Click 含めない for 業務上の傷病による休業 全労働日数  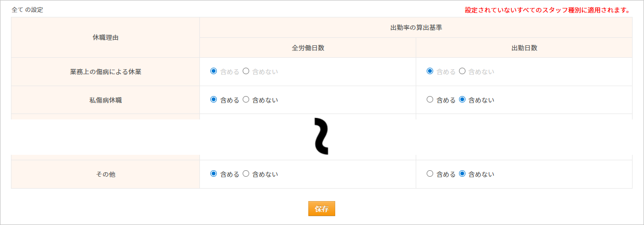pyautogui.click(x=246, y=71)
